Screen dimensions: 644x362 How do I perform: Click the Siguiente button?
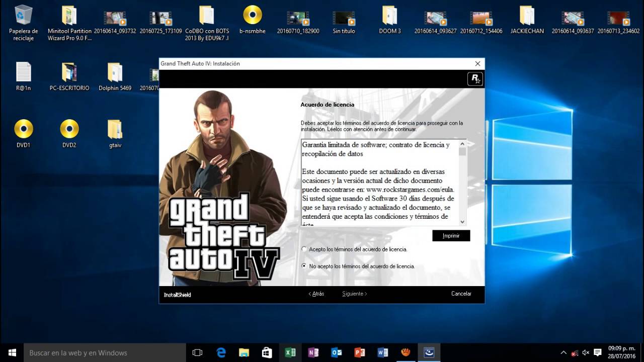click(x=355, y=294)
